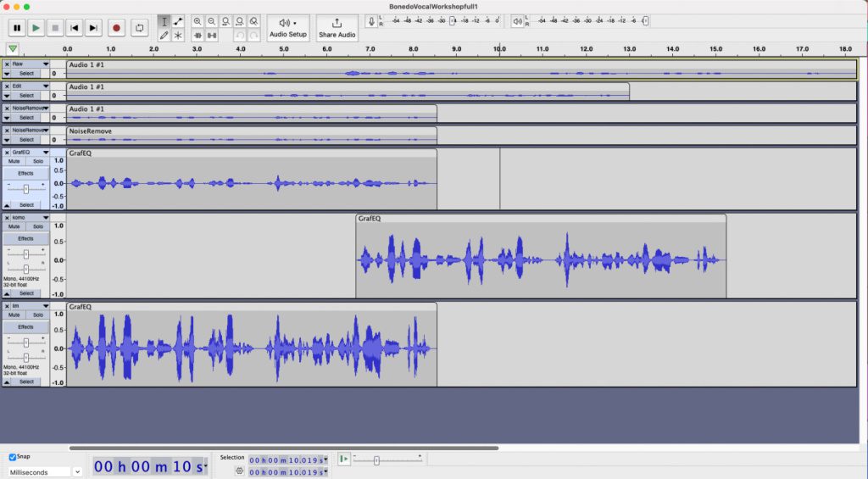Click Select on the komo track
The width and height of the screenshot is (868, 479).
pyautogui.click(x=26, y=293)
